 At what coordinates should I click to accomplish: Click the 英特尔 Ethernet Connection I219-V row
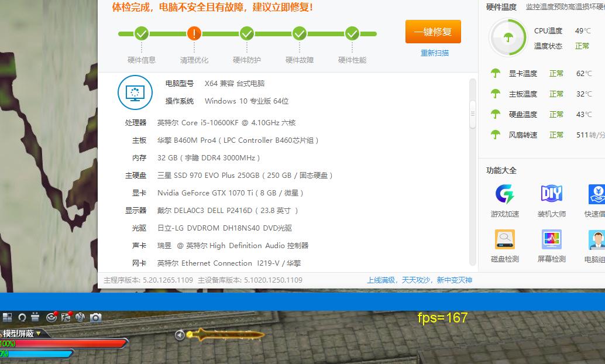[x=216, y=263]
